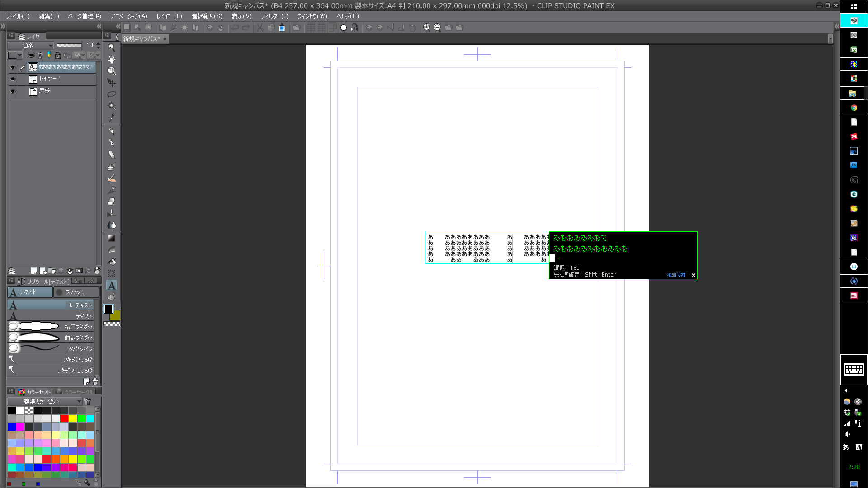868x488 pixels.
Task: Select the Eyedropper tool
Action: coord(111,118)
